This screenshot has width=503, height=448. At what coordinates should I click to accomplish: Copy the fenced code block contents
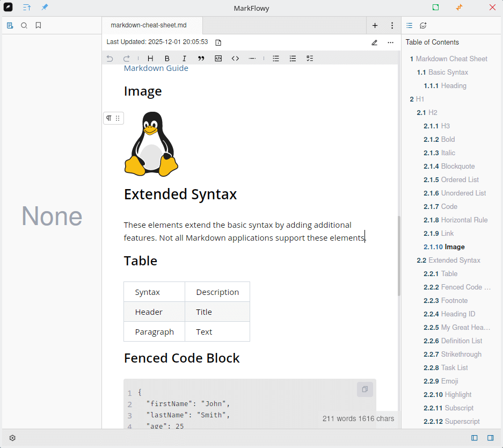(365, 389)
